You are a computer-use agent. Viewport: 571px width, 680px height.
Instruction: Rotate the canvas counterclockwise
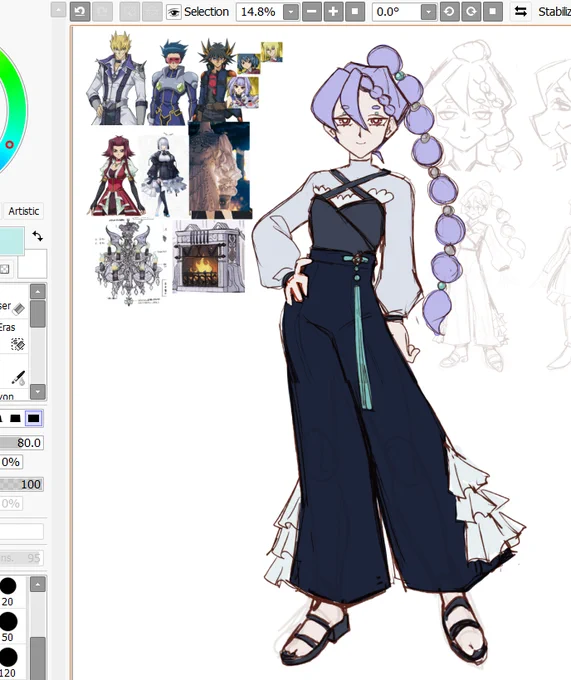tap(450, 12)
